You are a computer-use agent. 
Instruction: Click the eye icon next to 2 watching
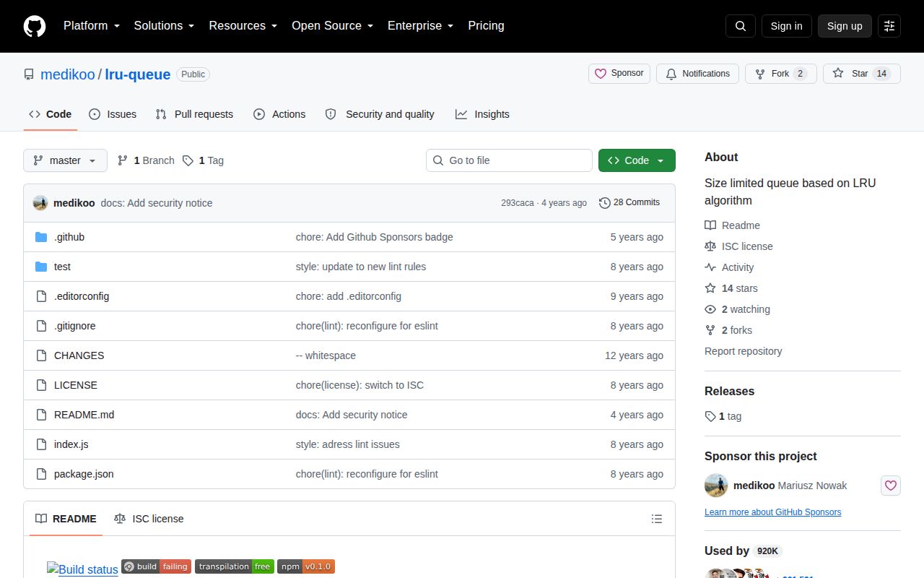click(x=710, y=309)
